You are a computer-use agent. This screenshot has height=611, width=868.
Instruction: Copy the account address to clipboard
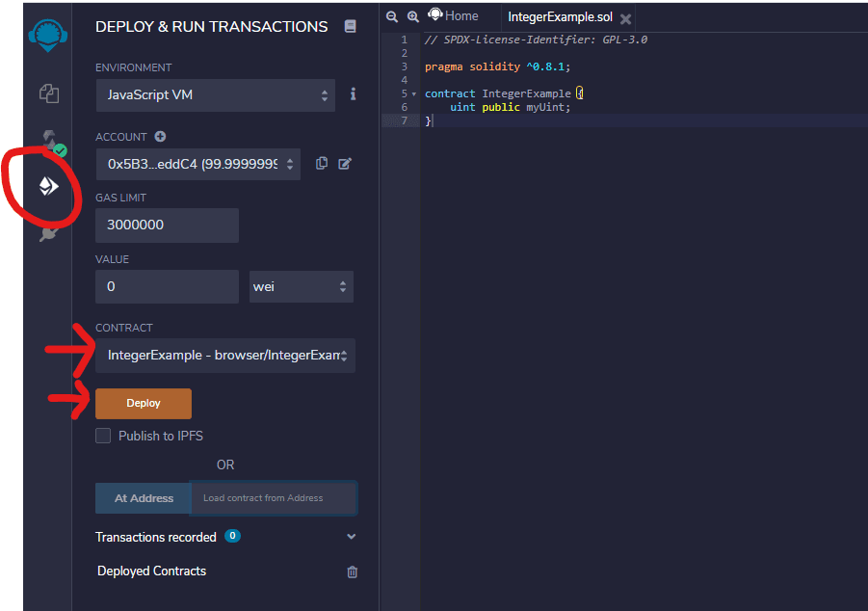click(x=322, y=164)
